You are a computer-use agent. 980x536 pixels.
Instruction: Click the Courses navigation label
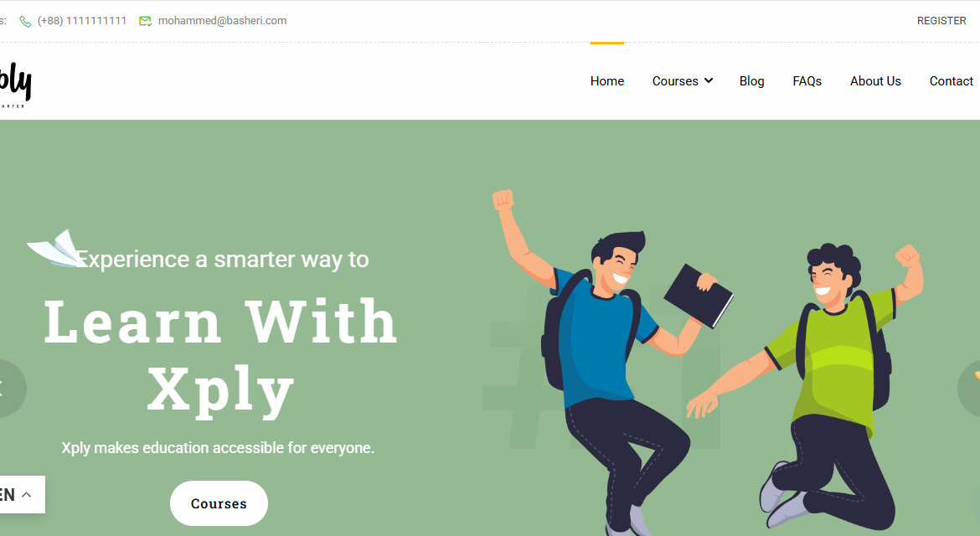point(675,81)
